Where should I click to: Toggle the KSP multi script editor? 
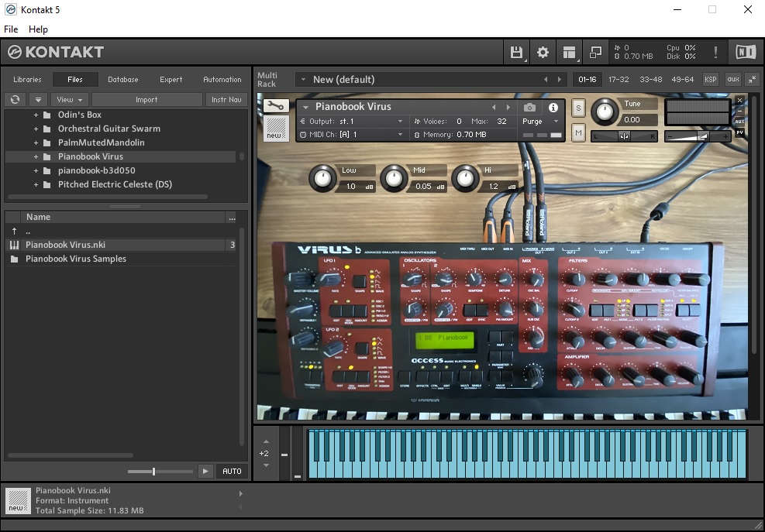[x=710, y=80]
